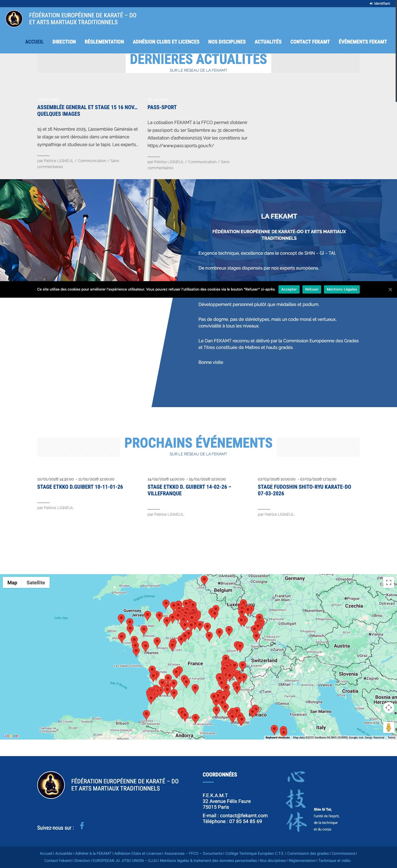
Task: Open Stage ETKKO D.Guibert 10-11-01-26 event
Action: pyautogui.click(x=80, y=487)
